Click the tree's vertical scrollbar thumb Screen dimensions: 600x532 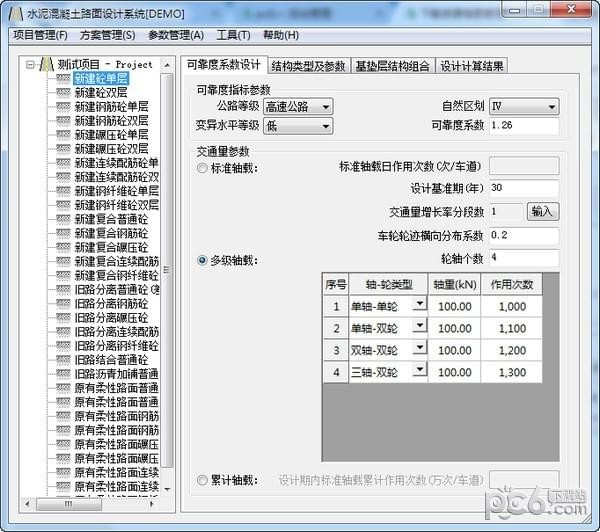coord(167,270)
